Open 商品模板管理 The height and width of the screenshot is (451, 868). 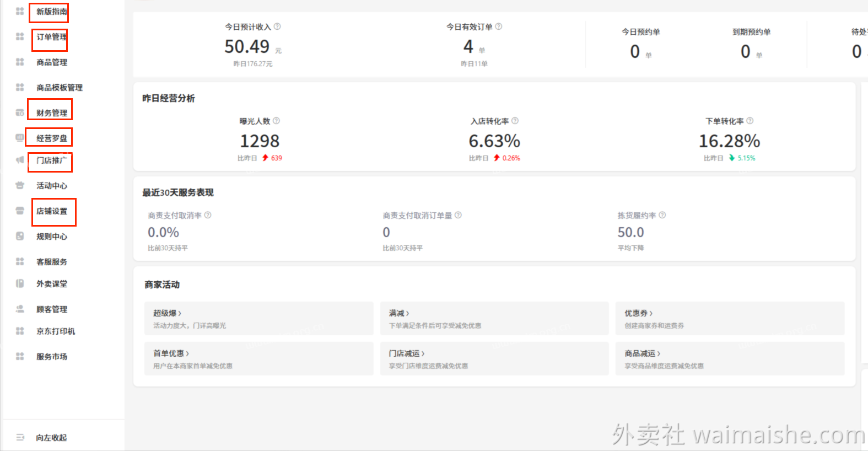point(60,88)
